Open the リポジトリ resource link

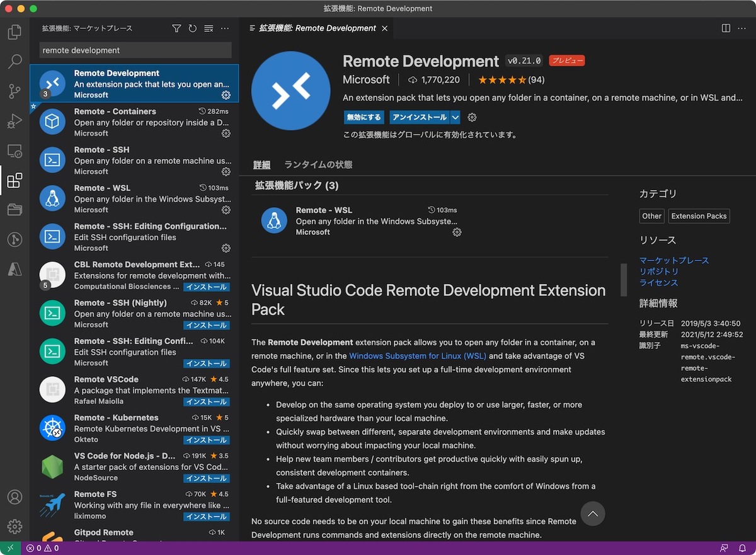(659, 272)
